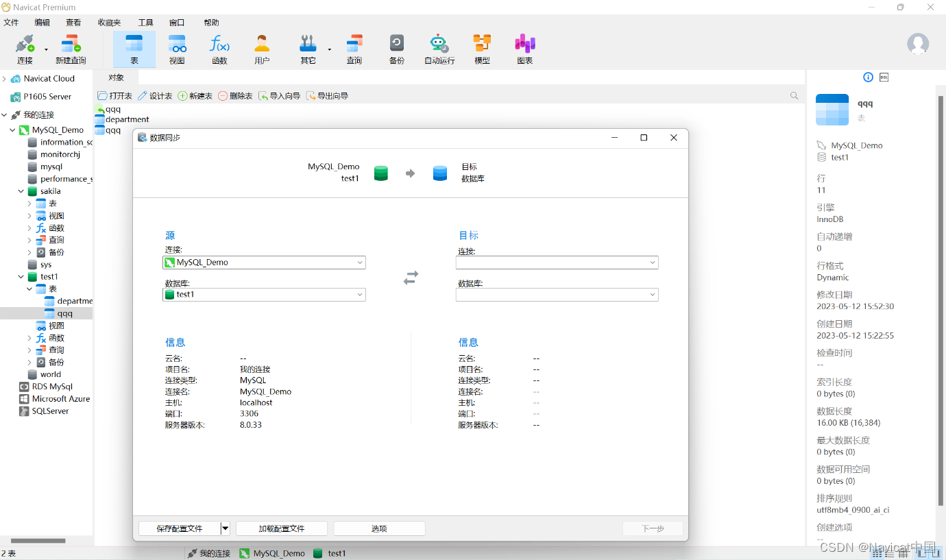Click the 连接 (Connection) toolbar icon
This screenshot has height=560, width=946.
pos(25,49)
